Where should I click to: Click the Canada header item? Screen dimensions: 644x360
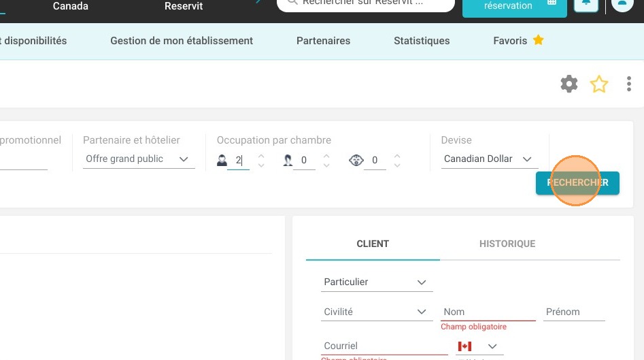70,6
